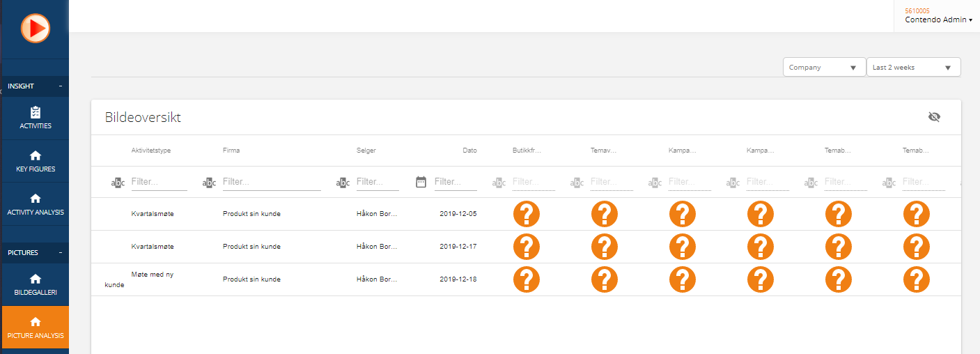Expand the Contendo Admin user menu
This screenshot has width=980, height=354.
point(938,20)
